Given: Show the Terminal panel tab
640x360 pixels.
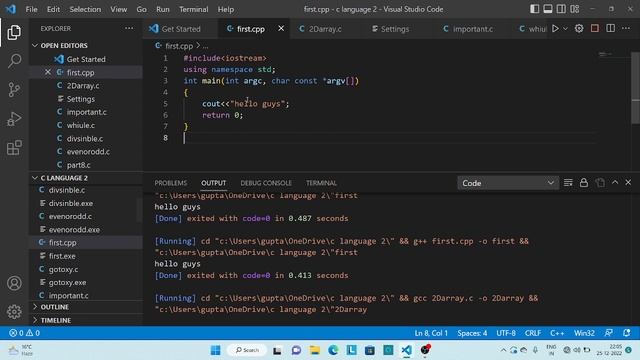Looking at the screenshot, I should [x=321, y=183].
